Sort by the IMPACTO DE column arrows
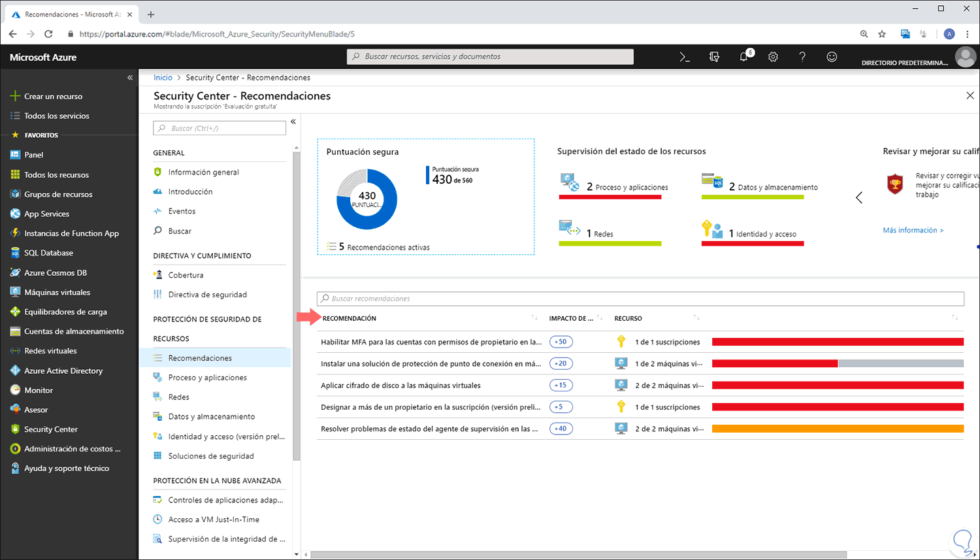 (x=600, y=318)
